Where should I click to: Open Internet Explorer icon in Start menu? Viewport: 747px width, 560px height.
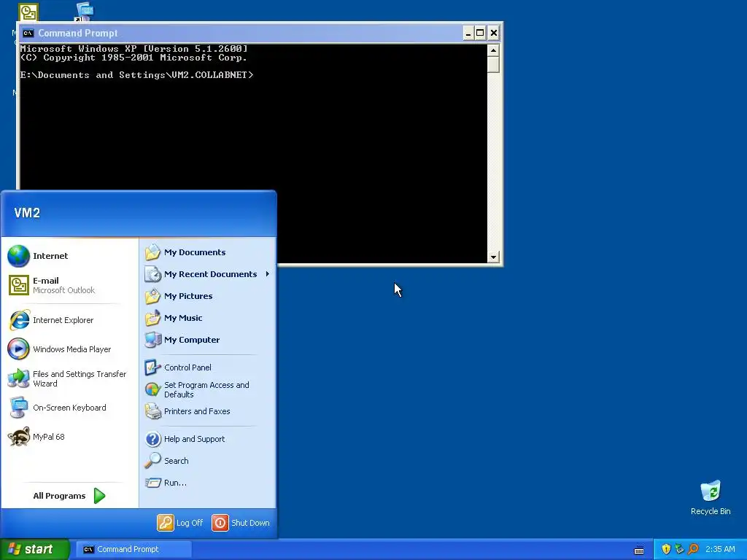click(18, 320)
